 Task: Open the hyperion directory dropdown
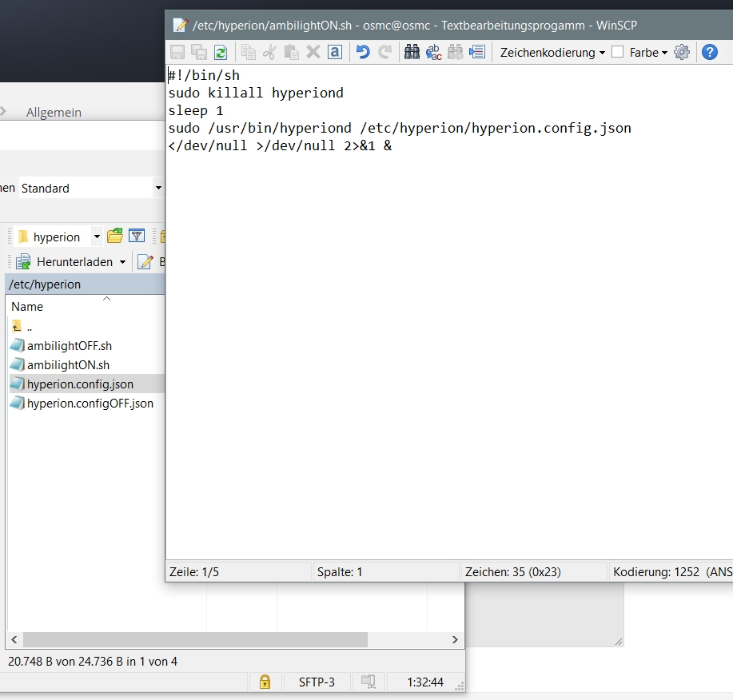point(98,237)
